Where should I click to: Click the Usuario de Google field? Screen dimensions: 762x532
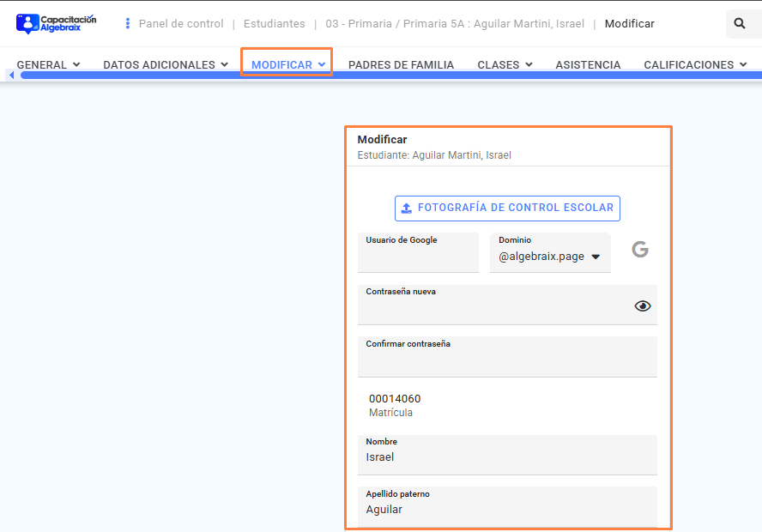[418, 252]
